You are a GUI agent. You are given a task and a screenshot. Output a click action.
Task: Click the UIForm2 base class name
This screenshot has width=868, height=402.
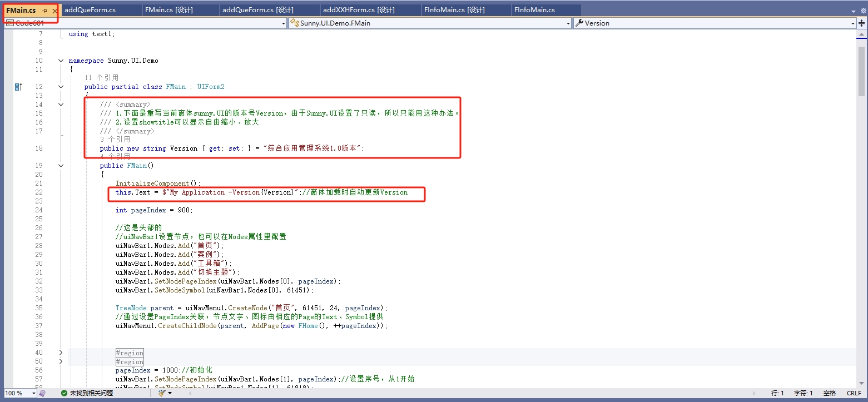pos(211,87)
